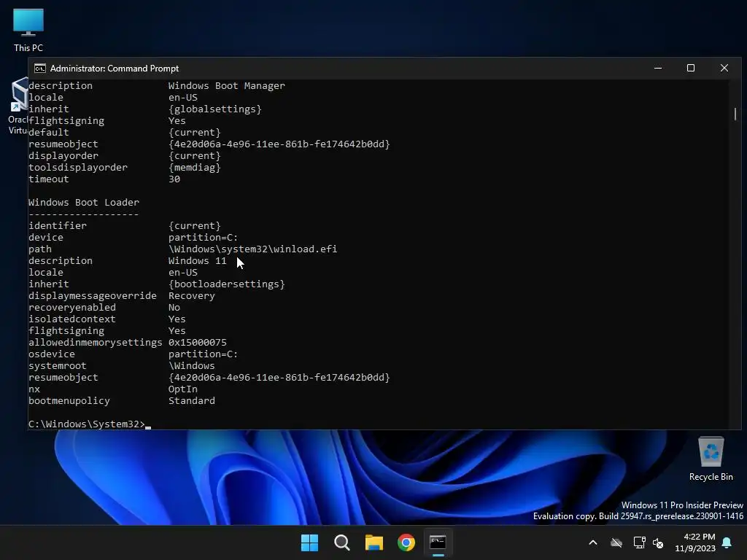This screenshot has width=747, height=560.
Task: Minimize the Command Prompt window
Action: (x=658, y=68)
